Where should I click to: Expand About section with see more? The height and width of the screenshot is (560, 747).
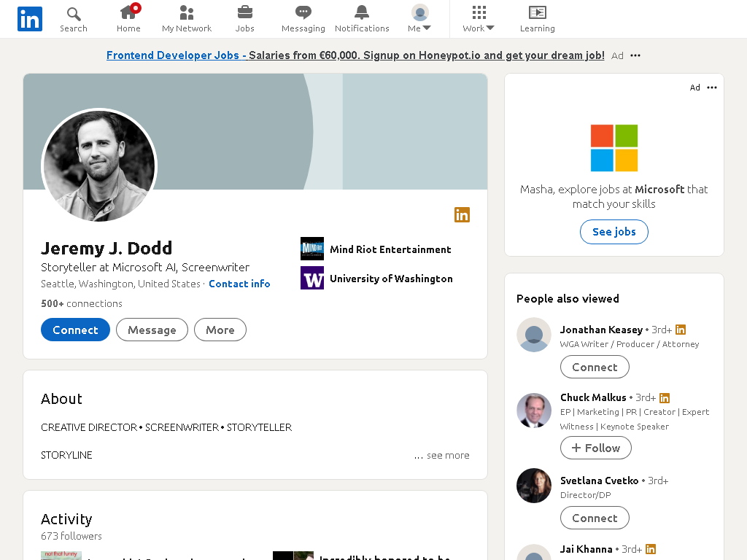tap(441, 455)
